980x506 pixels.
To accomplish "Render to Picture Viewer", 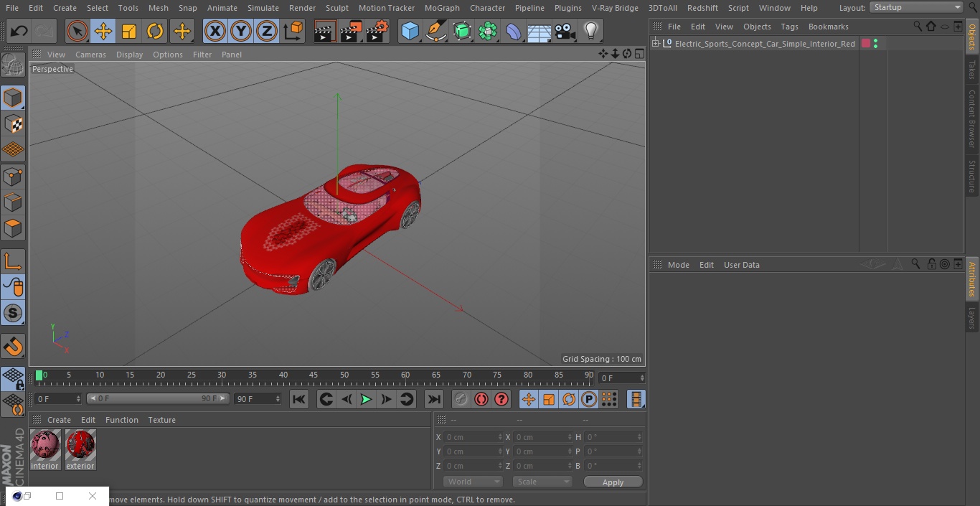I will 351,31.
